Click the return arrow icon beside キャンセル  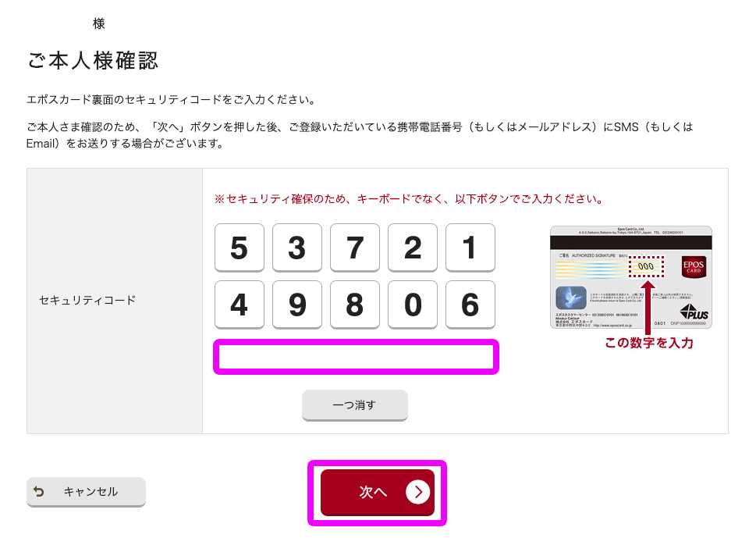(x=38, y=492)
